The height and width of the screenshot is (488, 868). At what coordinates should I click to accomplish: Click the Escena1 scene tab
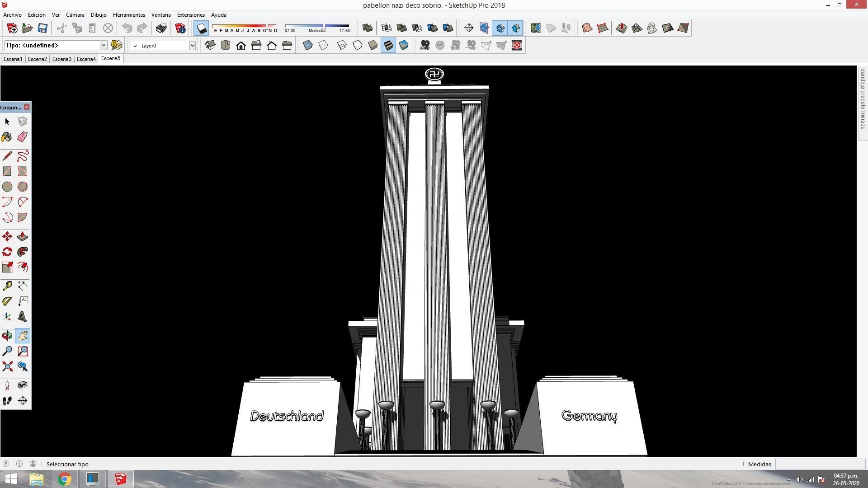pyautogui.click(x=13, y=59)
